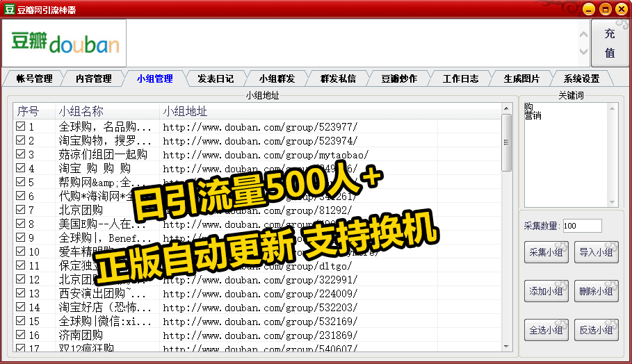Toggle checkbox for row 7 北京团购

(x=21, y=209)
